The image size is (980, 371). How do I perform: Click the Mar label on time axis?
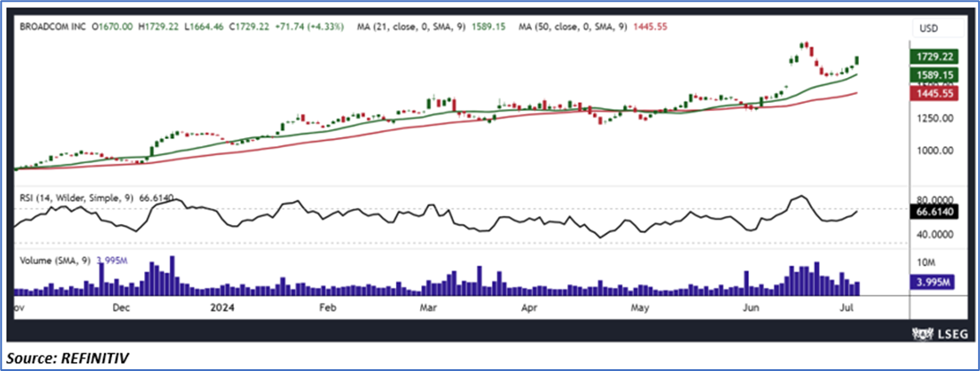428,307
